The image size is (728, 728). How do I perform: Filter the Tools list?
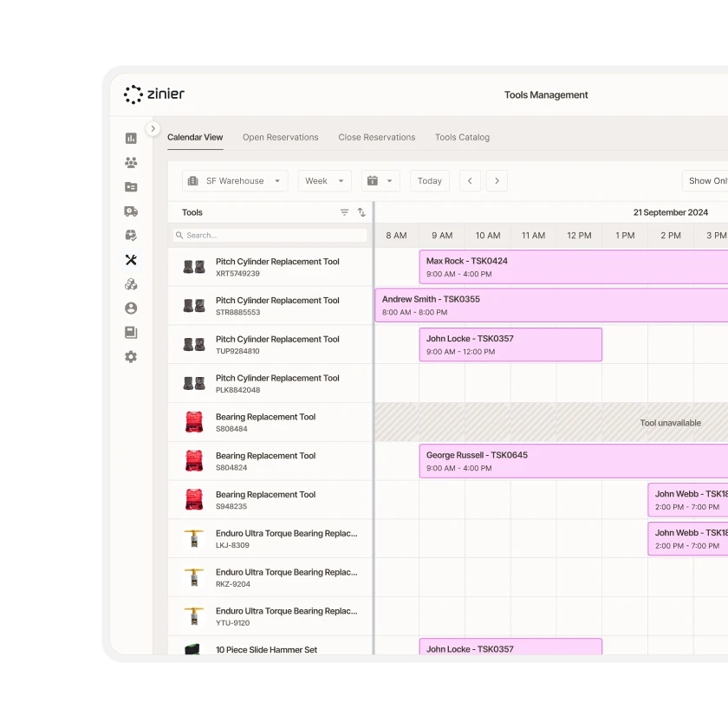click(x=345, y=212)
